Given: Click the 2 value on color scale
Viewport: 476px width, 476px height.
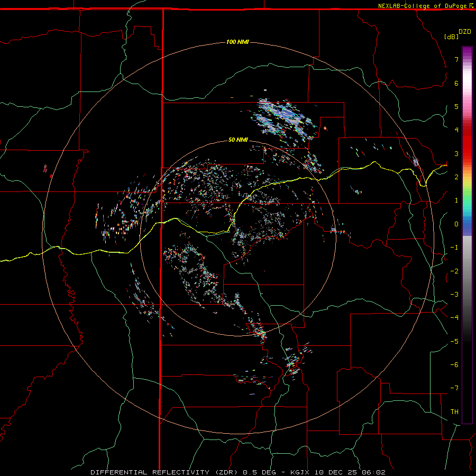Looking at the screenshot, I should pyautogui.click(x=456, y=177).
